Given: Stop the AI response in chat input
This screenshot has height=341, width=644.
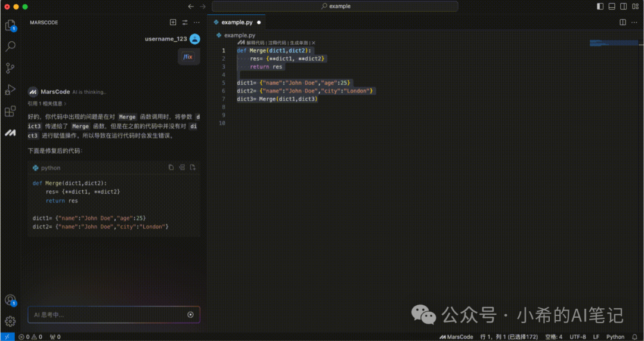Looking at the screenshot, I should [190, 315].
